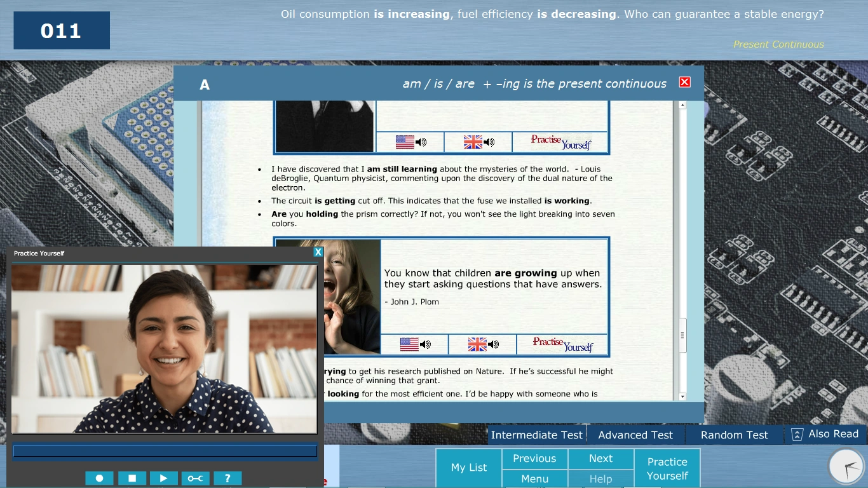The width and height of the screenshot is (868, 488).
Task: Play US audio for the children quote
Action: (x=415, y=344)
